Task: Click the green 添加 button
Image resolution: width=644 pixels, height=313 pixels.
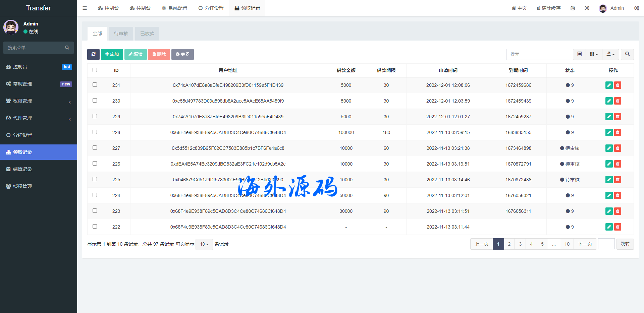Action: [x=112, y=54]
